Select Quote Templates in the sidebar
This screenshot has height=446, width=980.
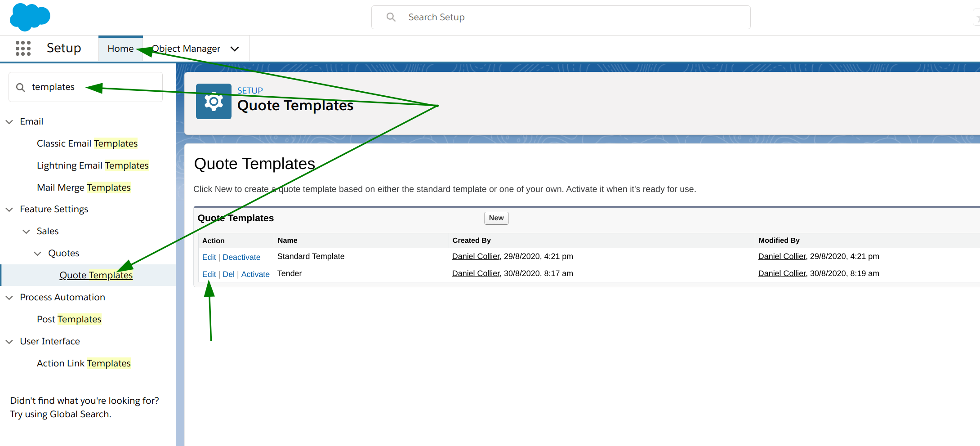click(x=96, y=275)
